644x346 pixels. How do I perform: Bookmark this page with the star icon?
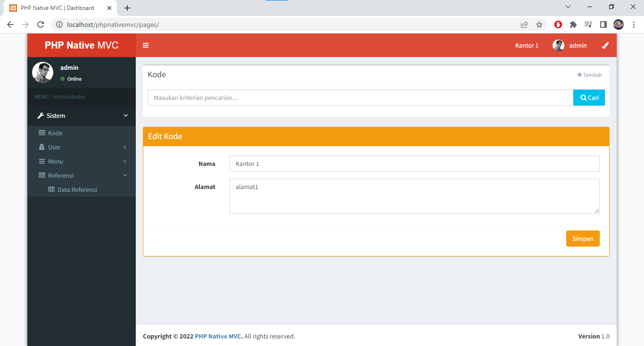point(539,25)
